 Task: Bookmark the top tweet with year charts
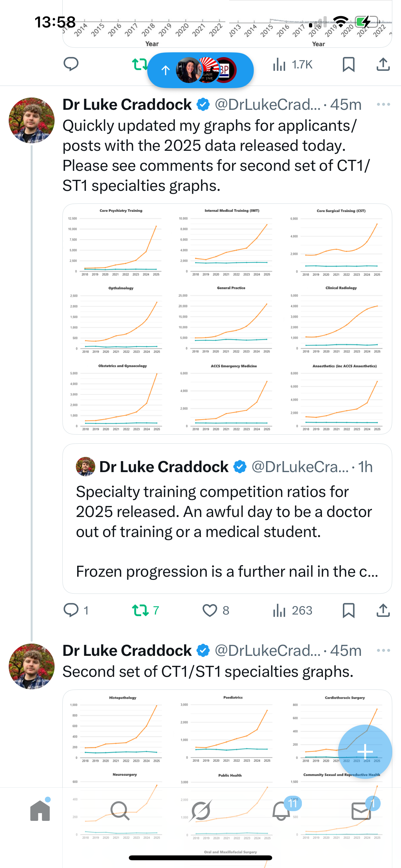[x=348, y=64]
